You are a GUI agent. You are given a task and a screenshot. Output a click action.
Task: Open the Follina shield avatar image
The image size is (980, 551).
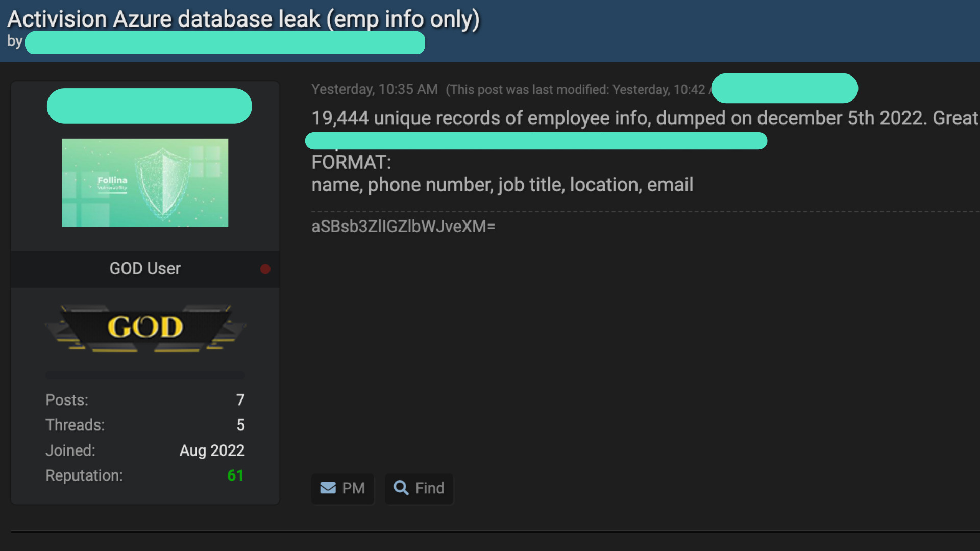145,183
